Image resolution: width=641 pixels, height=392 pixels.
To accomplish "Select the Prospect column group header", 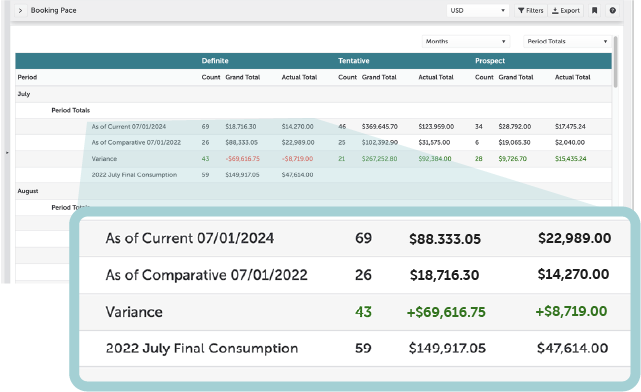I will pos(490,61).
